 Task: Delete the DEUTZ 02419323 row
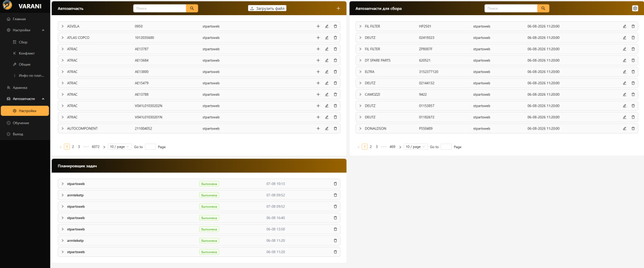(x=633, y=38)
